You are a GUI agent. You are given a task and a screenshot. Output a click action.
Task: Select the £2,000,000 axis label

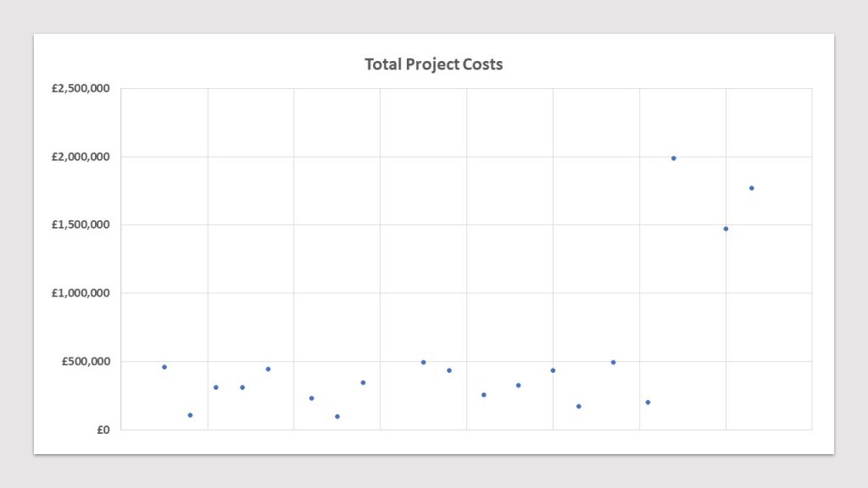81,157
